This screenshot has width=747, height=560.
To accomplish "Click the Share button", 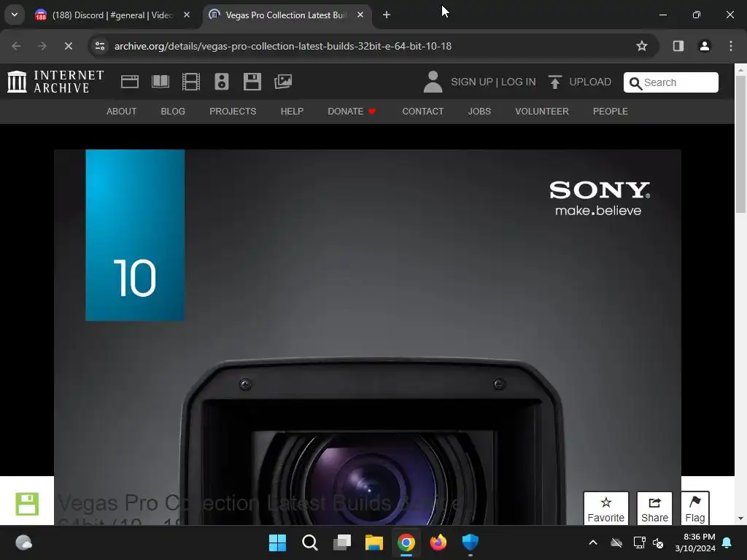I will (654, 508).
